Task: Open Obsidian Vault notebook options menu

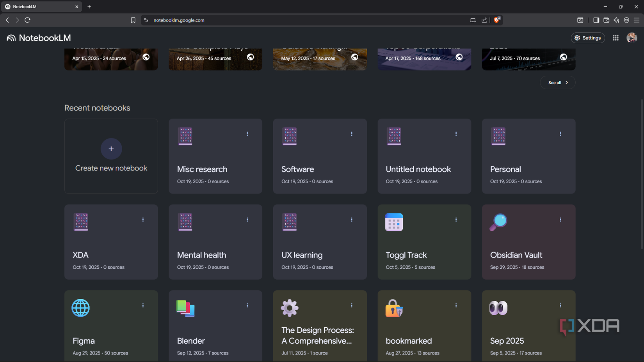Action: (560, 220)
